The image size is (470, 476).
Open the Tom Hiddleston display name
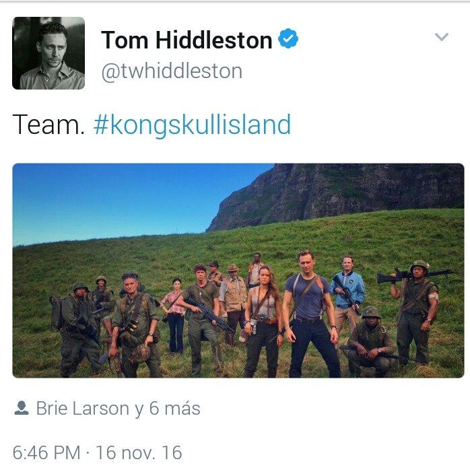click(x=187, y=40)
